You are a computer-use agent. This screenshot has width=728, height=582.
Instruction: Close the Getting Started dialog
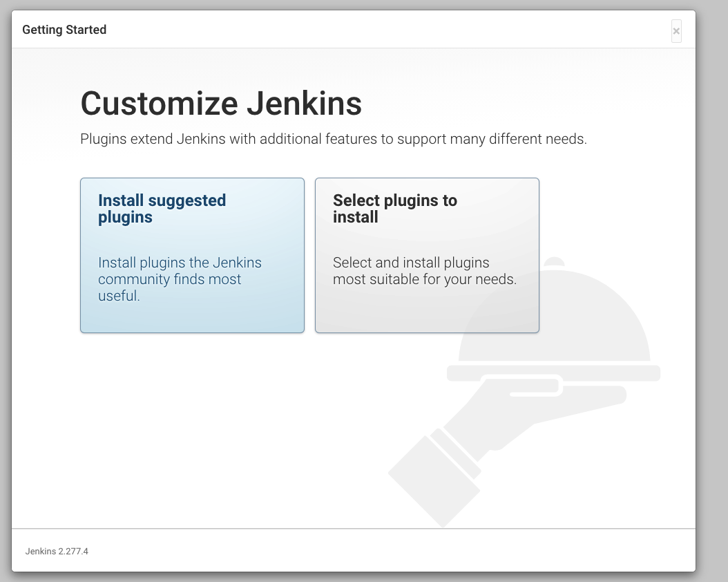[676, 31]
